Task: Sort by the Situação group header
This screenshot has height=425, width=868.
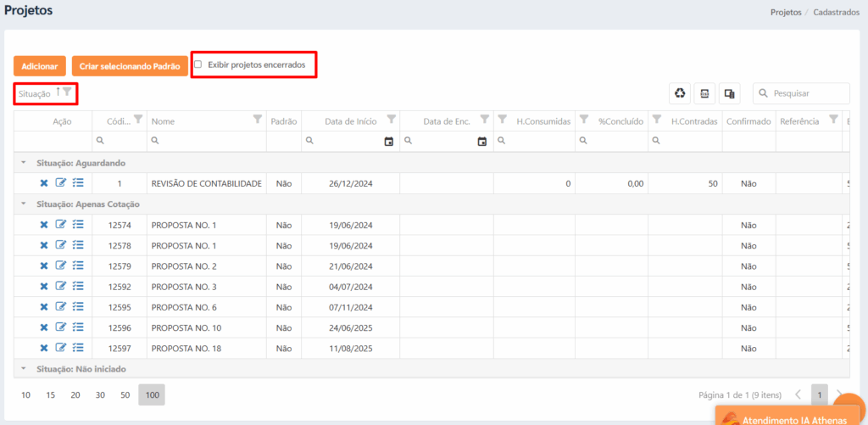Action: 34,93
